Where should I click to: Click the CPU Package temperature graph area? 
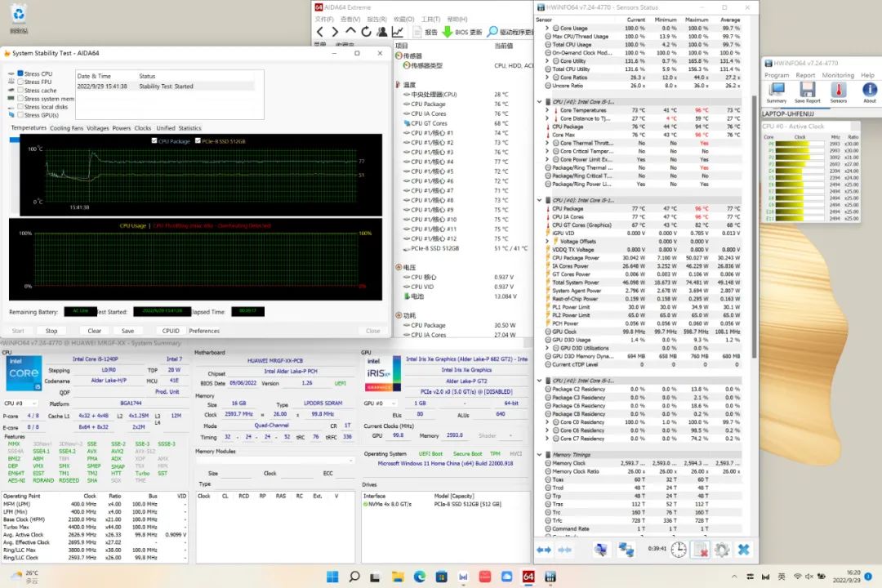201,175
